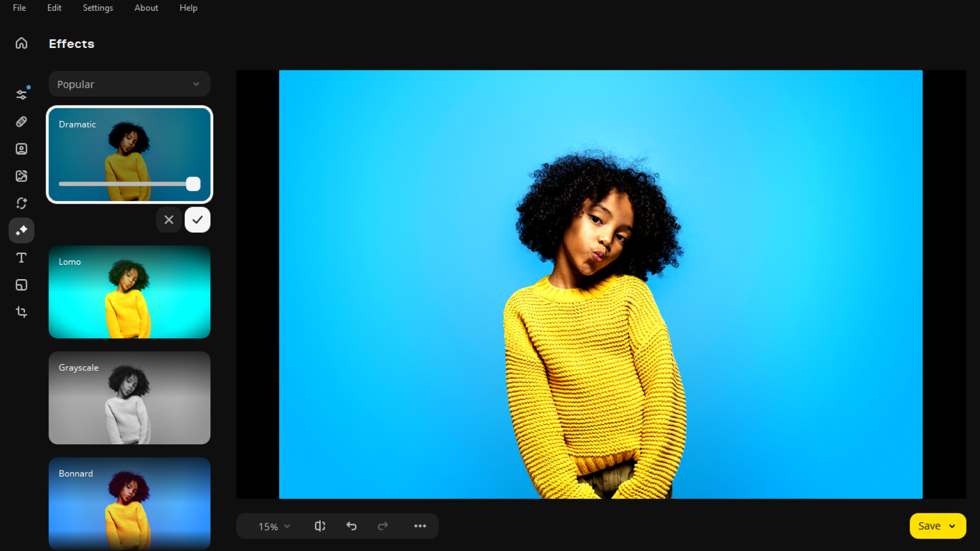Open the Resize tool in the sidebar
Viewport: 980px width, 551px height.
pos(21,285)
